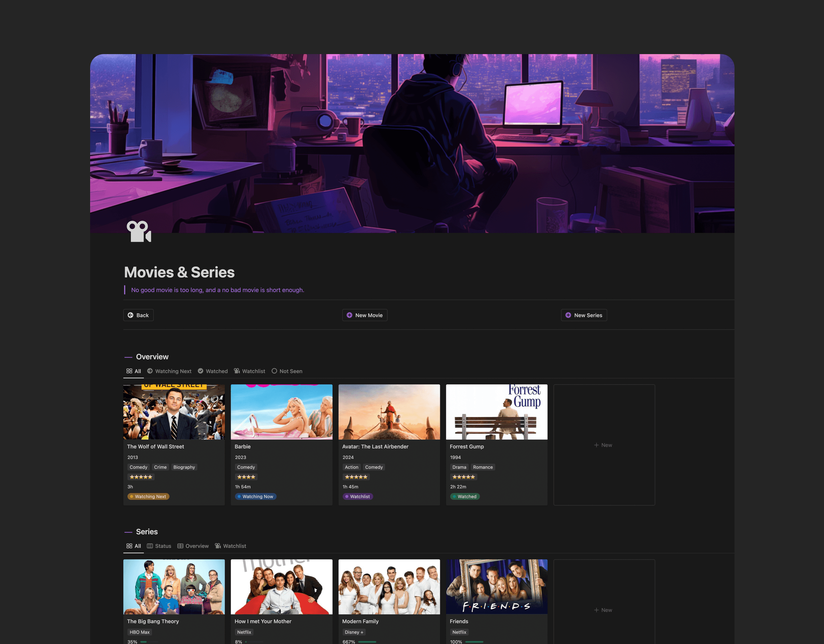Click the Crime genre tag
This screenshot has width=824, height=644.
160,467
